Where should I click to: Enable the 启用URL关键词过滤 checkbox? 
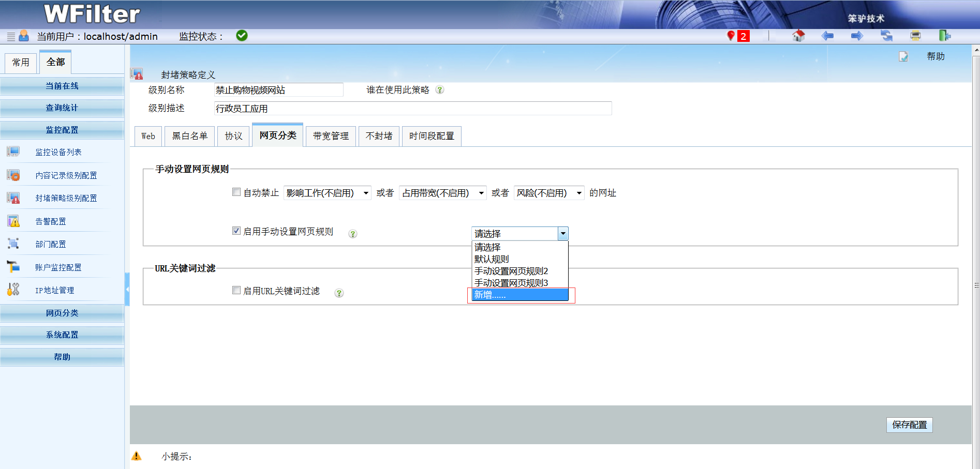tap(236, 291)
